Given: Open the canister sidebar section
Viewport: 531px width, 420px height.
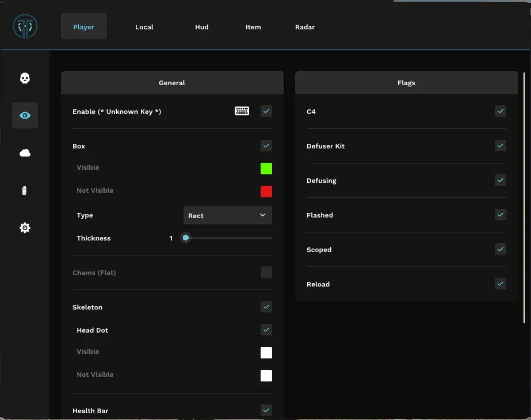Looking at the screenshot, I should (x=24, y=190).
